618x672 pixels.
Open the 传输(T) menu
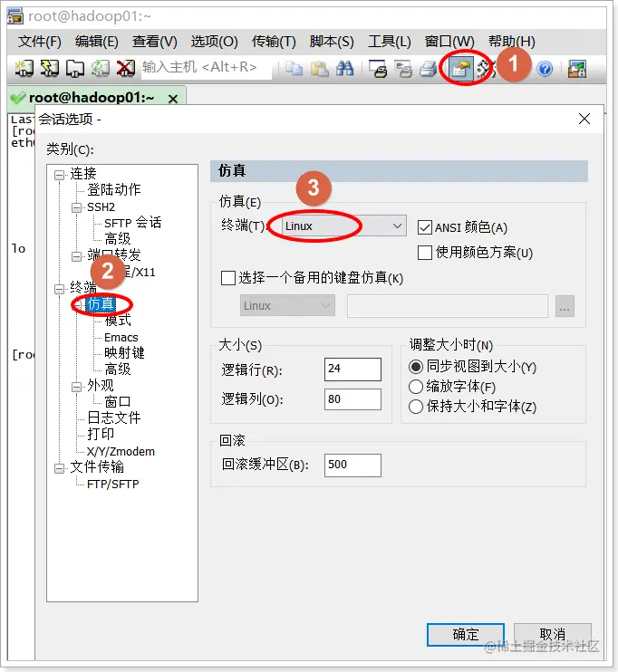point(274,42)
